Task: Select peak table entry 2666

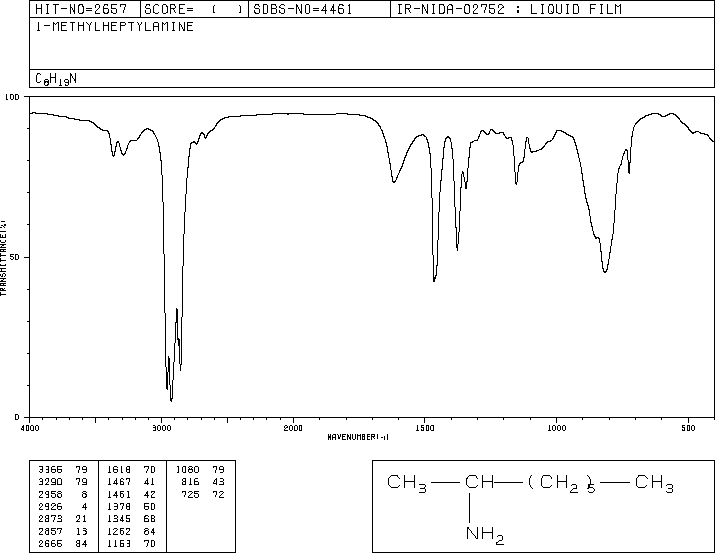Action: tap(63, 544)
